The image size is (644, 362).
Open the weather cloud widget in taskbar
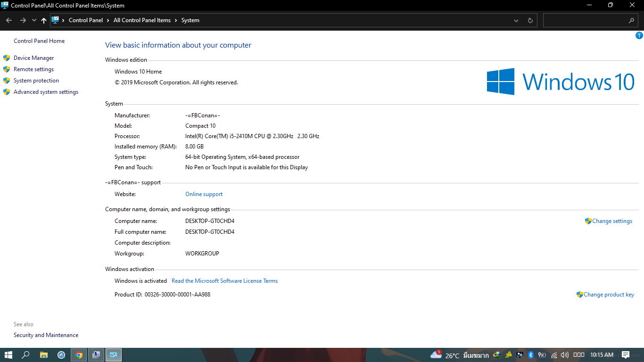(x=436, y=354)
